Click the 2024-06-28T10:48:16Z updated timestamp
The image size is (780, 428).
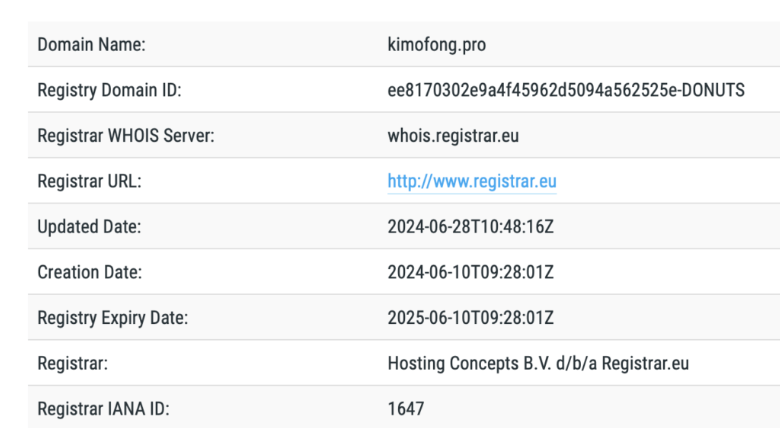pyautogui.click(x=470, y=227)
